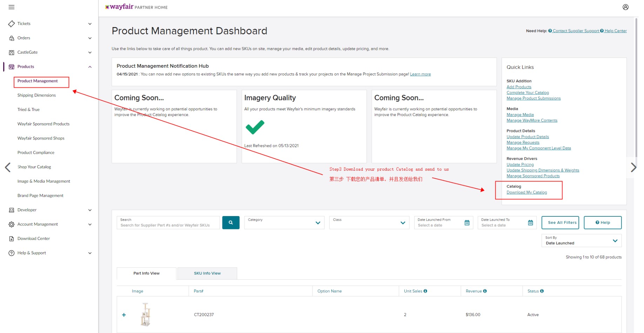Expand the Developer menu chevron
The width and height of the screenshot is (644, 333).
point(90,210)
